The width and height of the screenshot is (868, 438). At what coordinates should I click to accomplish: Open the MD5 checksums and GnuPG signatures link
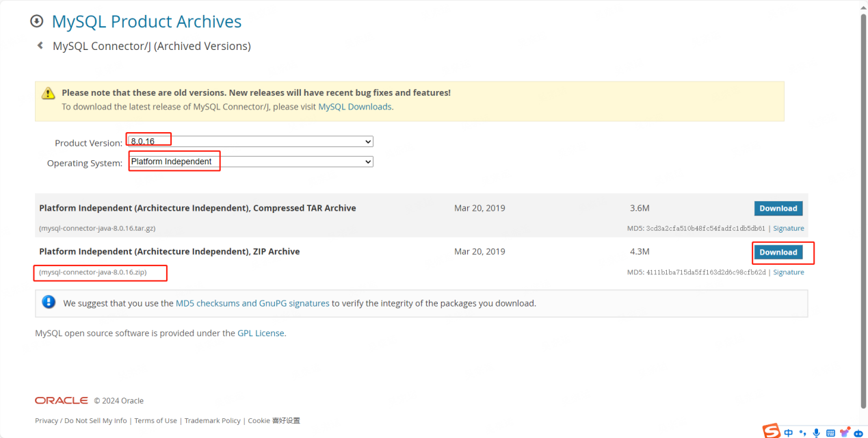[x=252, y=303]
